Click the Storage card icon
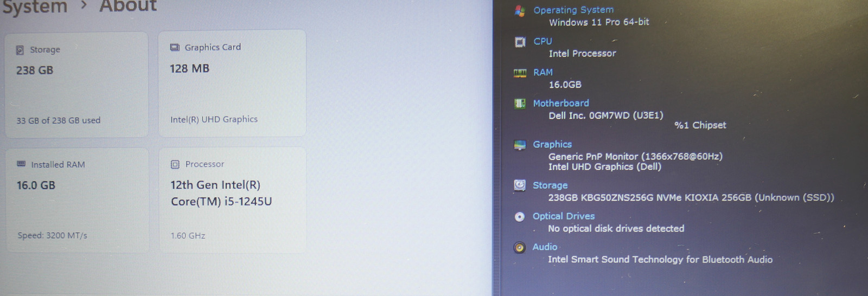This screenshot has width=868, height=296. tap(20, 50)
